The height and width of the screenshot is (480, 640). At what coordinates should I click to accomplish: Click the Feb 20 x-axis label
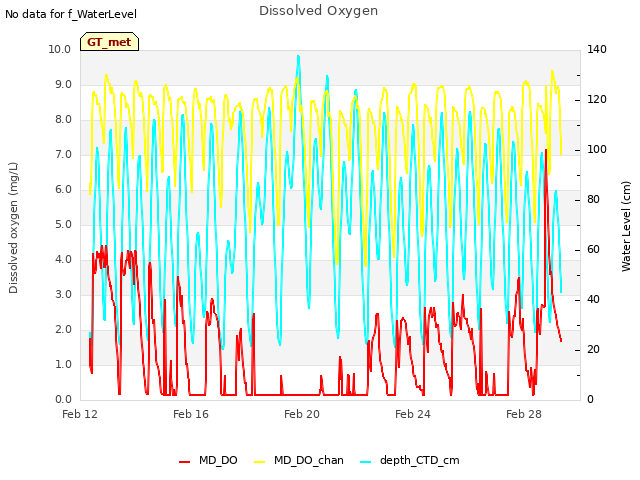click(302, 414)
